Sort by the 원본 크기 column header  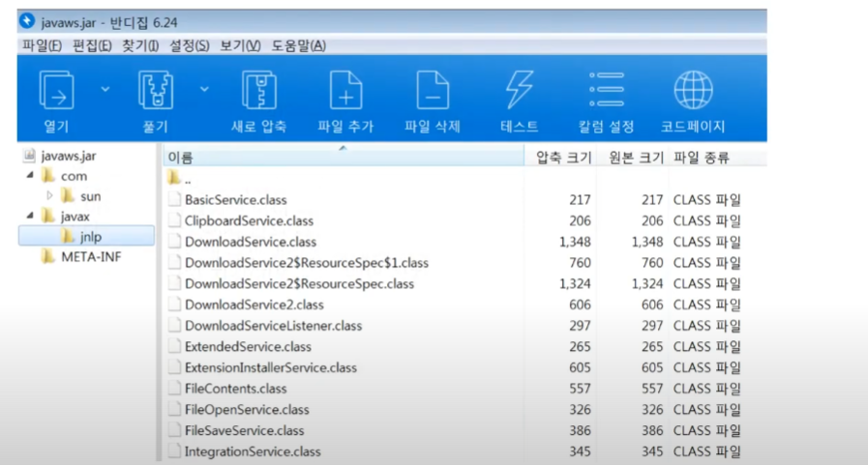(x=633, y=158)
